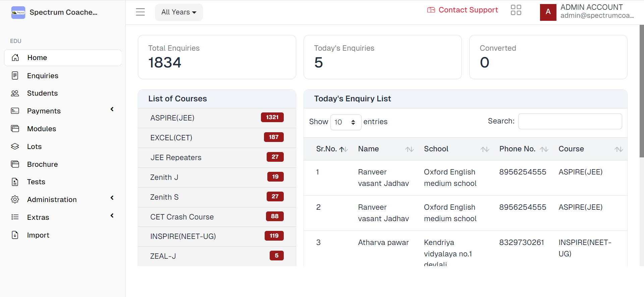Click the Payments card icon in sidebar
Viewport: 644px width, 297px height.
[15, 111]
